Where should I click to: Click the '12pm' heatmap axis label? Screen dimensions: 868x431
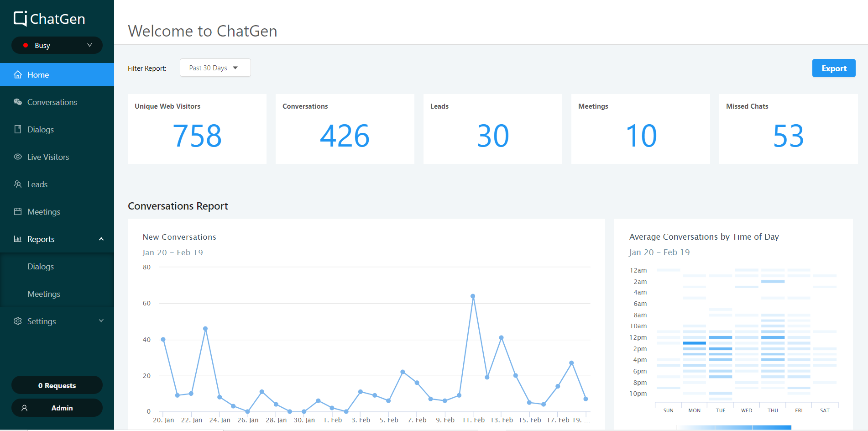638,337
